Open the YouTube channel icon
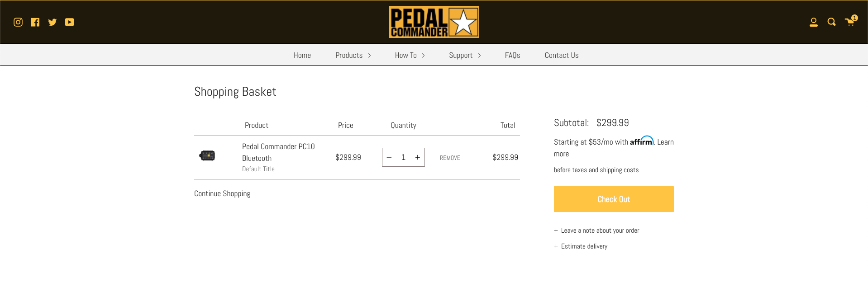 pyautogui.click(x=69, y=22)
